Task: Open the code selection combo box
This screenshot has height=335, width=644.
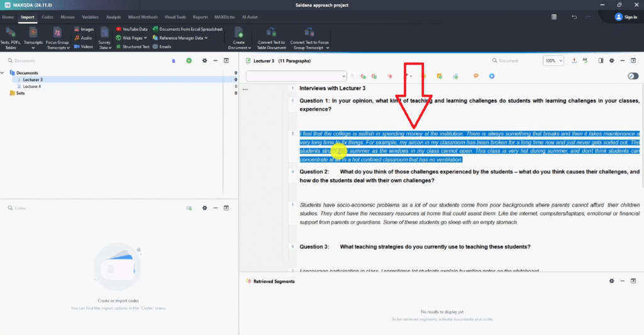Action: [296, 76]
